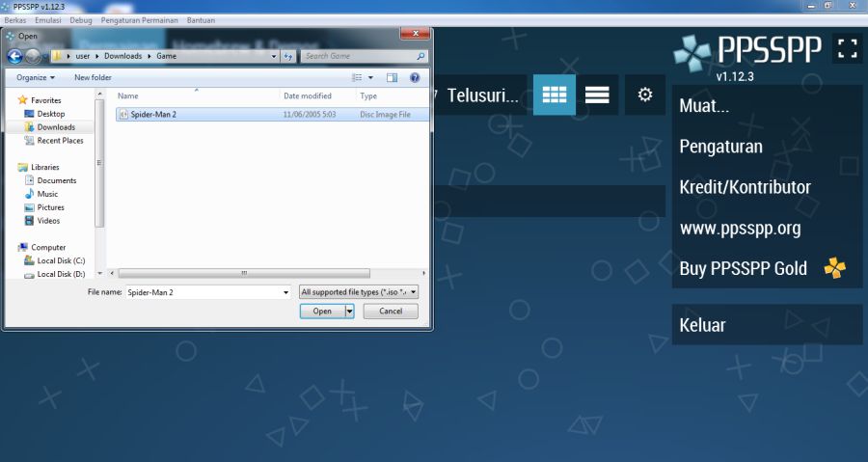Click the PPSSPP logo icon

click(692, 53)
